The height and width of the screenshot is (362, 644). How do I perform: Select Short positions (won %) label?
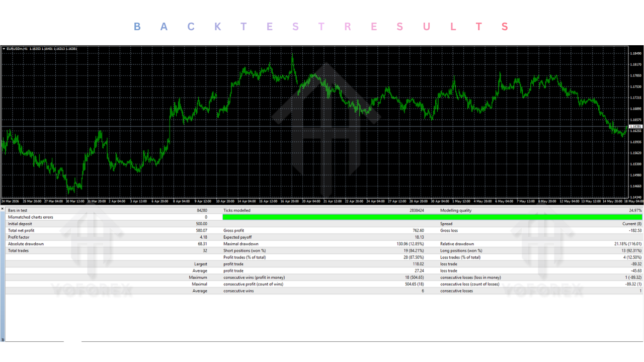click(245, 250)
